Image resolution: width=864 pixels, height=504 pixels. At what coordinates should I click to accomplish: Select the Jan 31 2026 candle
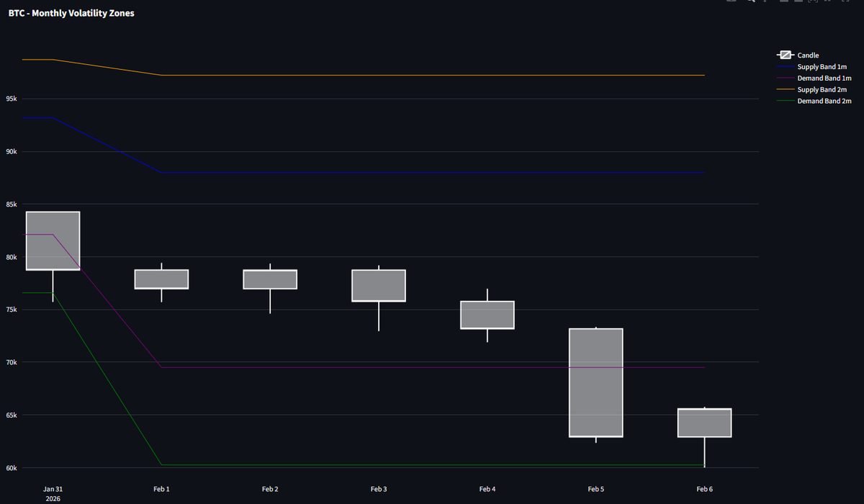(x=53, y=241)
